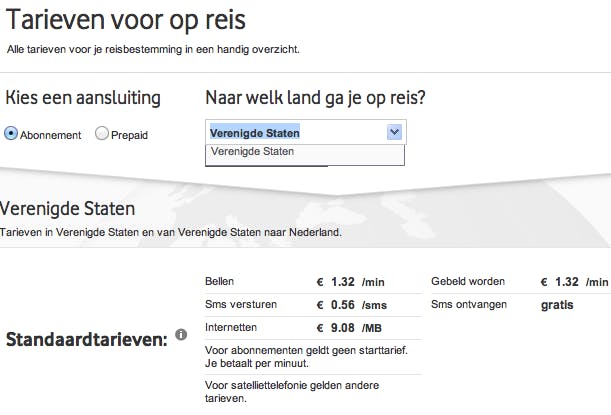Click the 'Kies een aansluiting' heading

83,98
